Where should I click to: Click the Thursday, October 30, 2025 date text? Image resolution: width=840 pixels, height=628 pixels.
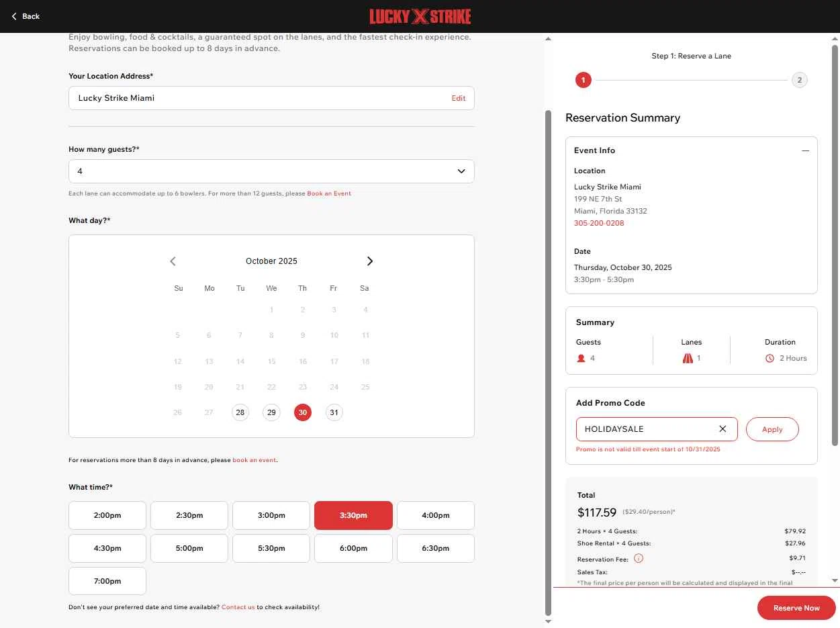(x=623, y=267)
